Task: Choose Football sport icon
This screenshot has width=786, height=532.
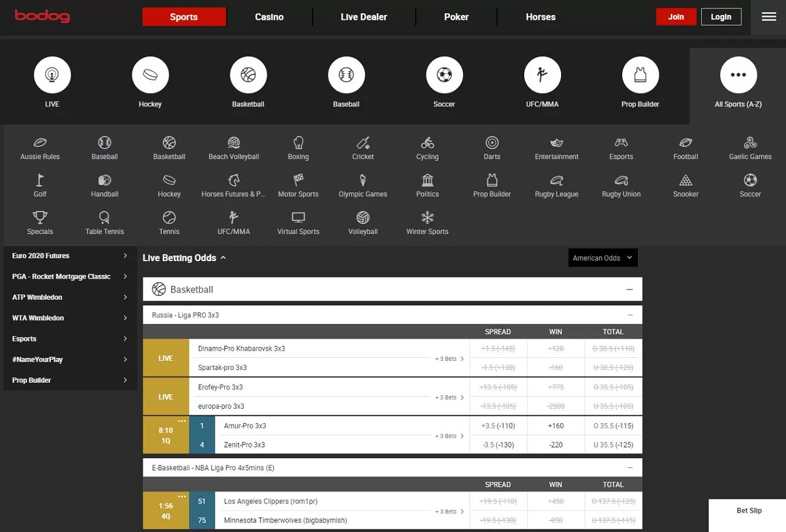Action: [686, 143]
